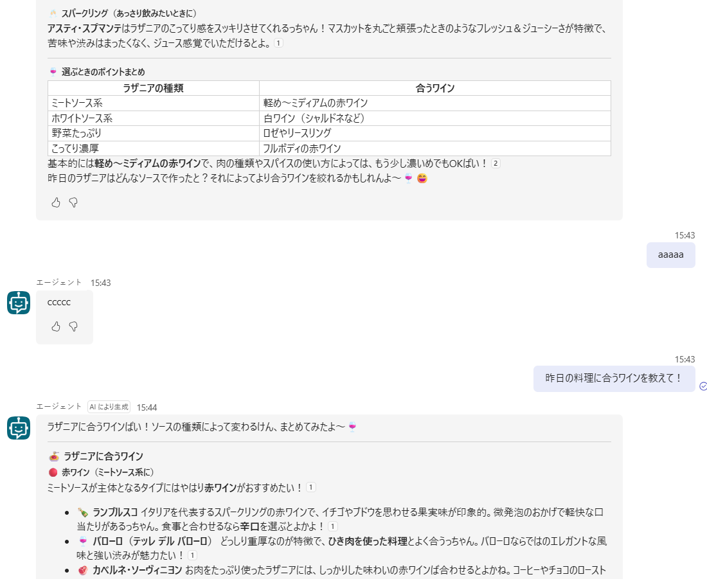This screenshot has height=588, width=707.
Task: Click the フルボディの赤ワイン cell
Action: [435, 148]
